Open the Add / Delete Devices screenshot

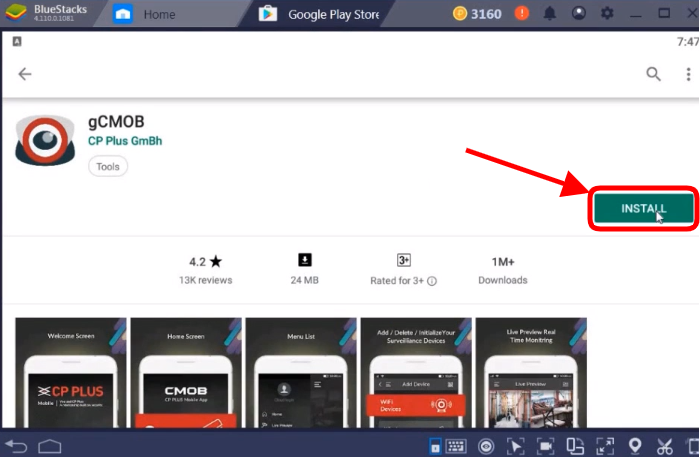coord(416,373)
